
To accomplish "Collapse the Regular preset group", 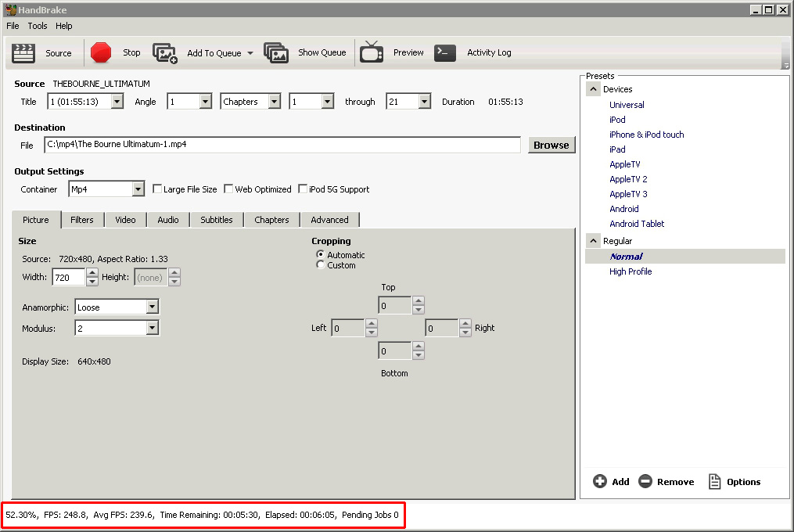I will point(594,241).
